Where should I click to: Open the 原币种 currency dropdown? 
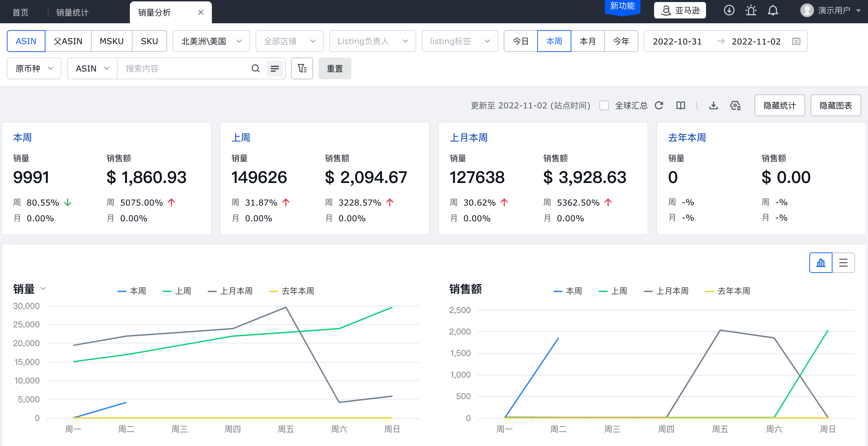tap(34, 68)
